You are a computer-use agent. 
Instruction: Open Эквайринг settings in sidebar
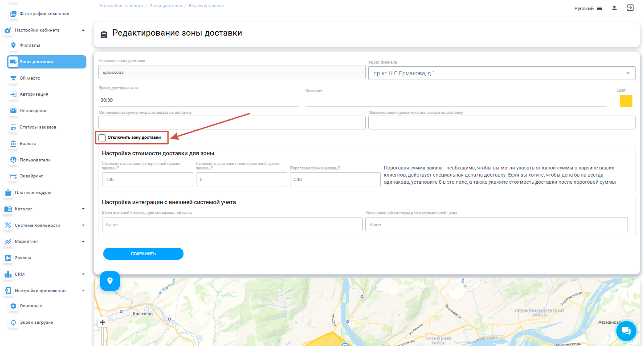tap(32, 176)
